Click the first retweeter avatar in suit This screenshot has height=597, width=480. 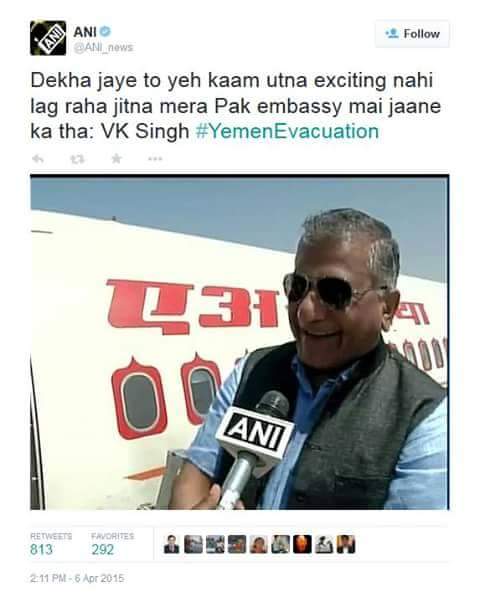(172, 544)
